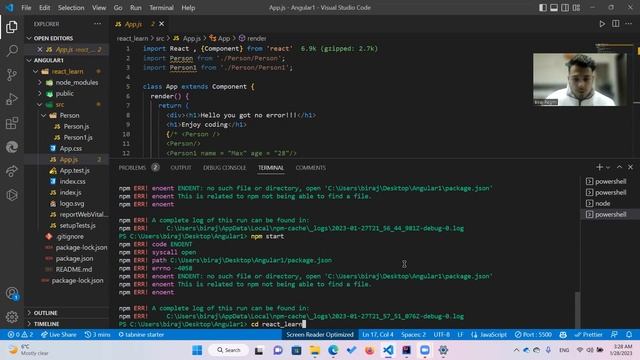Start Live Share from status bar

(58, 335)
